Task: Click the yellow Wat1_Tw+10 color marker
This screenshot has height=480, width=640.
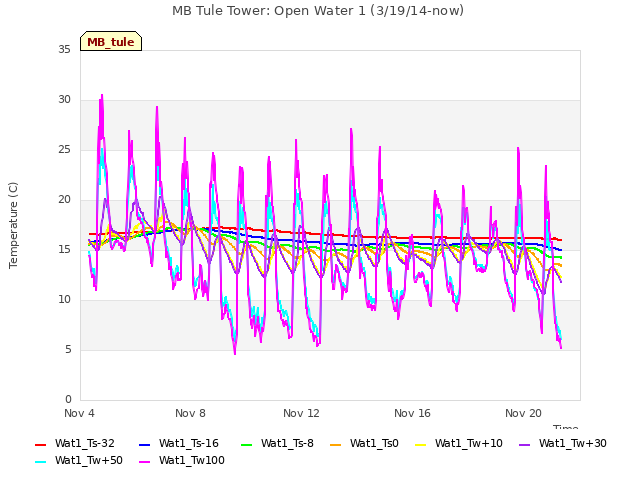Action: (x=420, y=444)
